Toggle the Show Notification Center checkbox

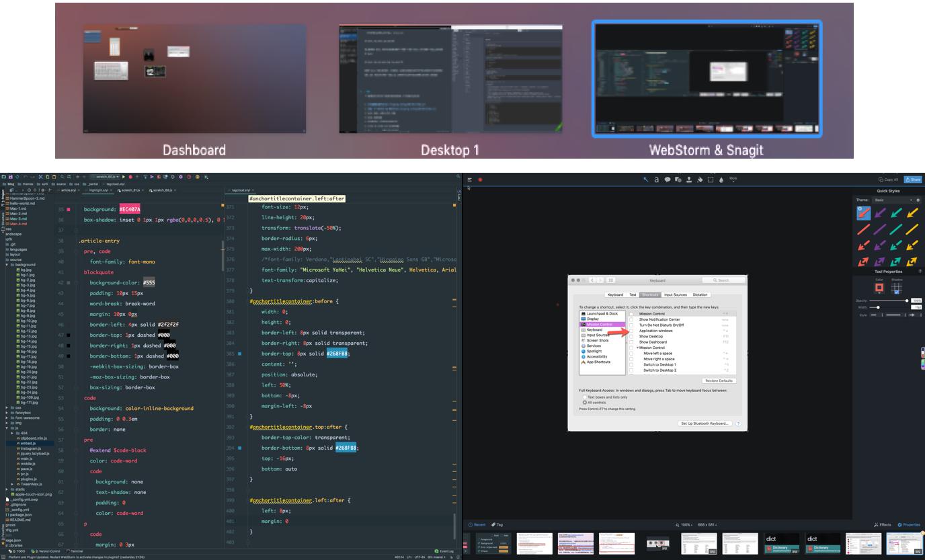[x=631, y=319]
